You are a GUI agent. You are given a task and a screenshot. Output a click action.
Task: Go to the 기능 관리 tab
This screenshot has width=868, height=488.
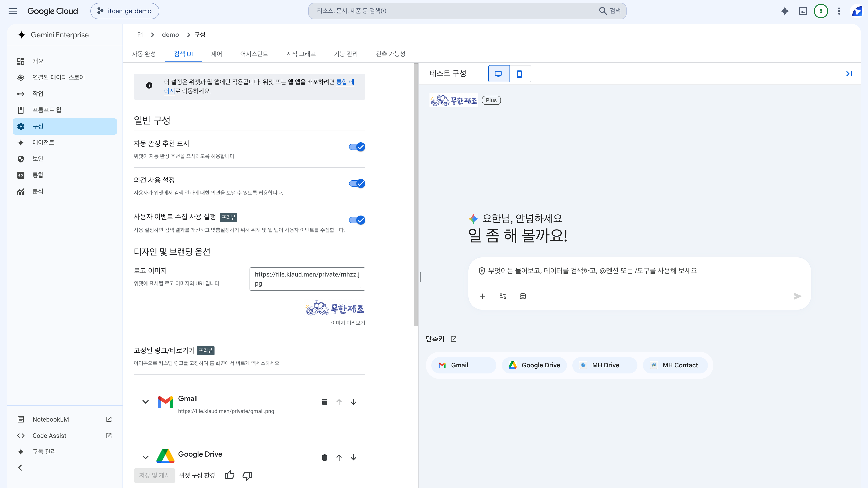(346, 54)
